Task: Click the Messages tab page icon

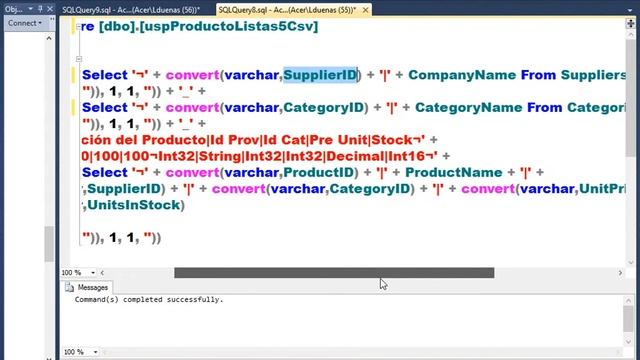Action: (70, 287)
